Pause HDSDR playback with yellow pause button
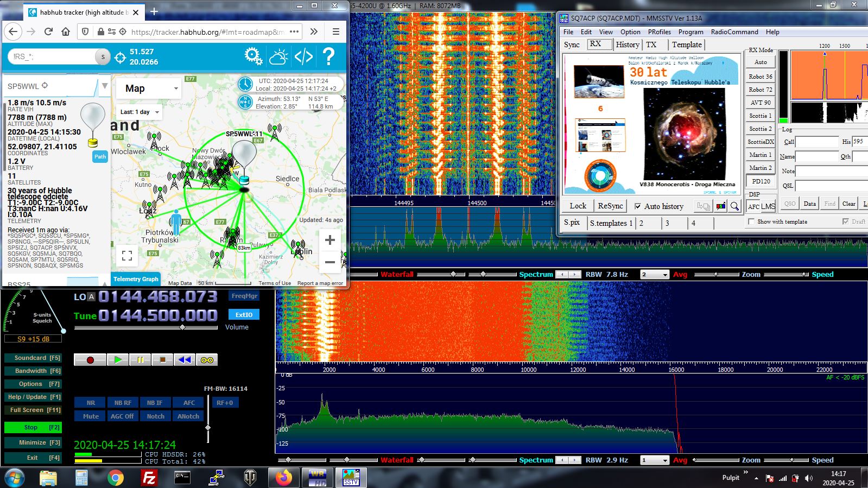This screenshot has height=488, width=868. pos(140,360)
